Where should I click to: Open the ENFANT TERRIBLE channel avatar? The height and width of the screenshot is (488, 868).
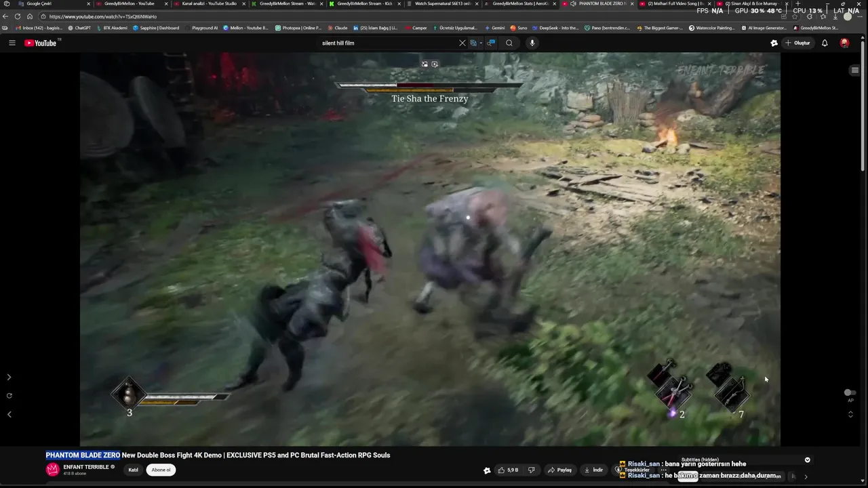tap(53, 470)
